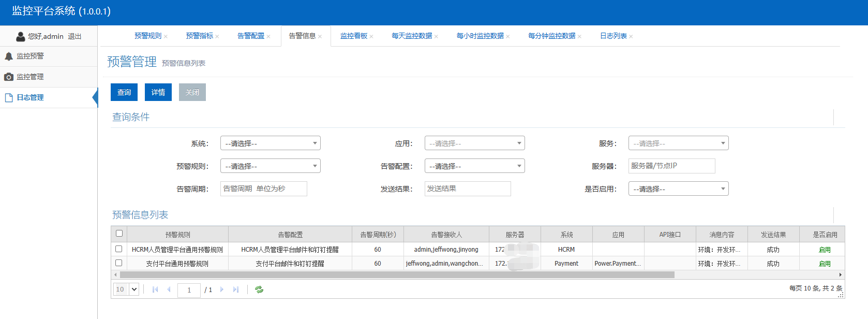Jump to last page using pager icon
The image size is (868, 319).
pyautogui.click(x=236, y=289)
